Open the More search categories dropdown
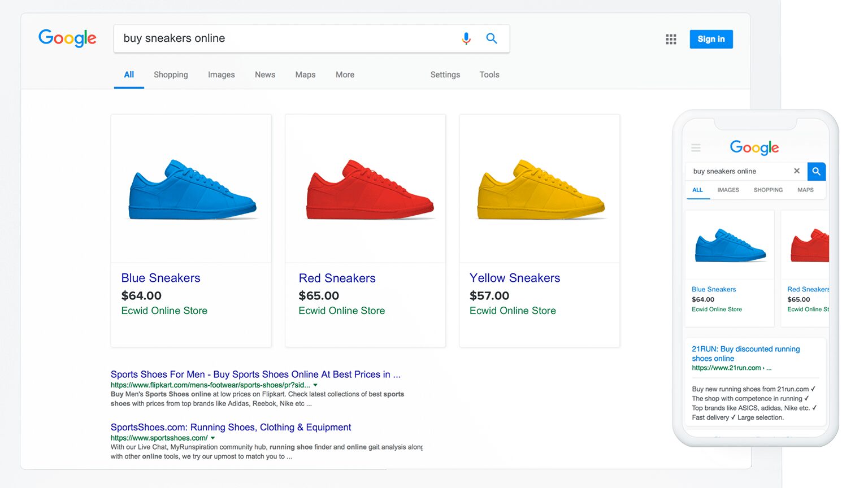The width and height of the screenshot is (868, 488). click(x=345, y=75)
